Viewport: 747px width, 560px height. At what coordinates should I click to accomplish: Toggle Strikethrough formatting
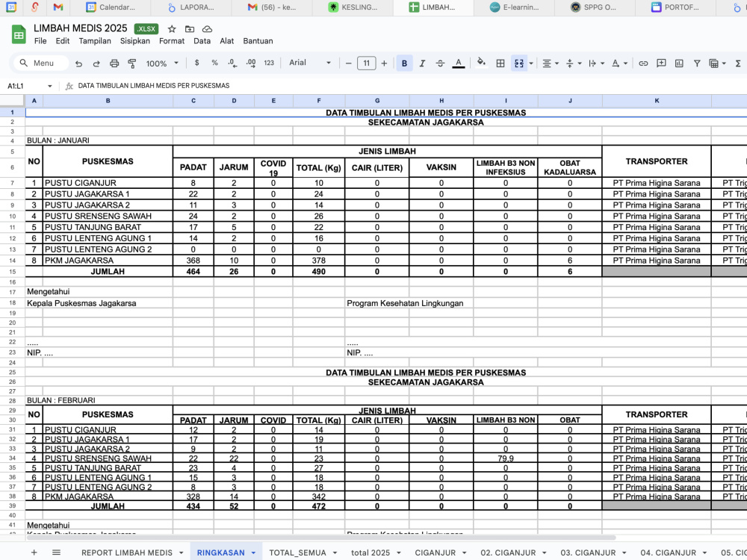pos(440,63)
